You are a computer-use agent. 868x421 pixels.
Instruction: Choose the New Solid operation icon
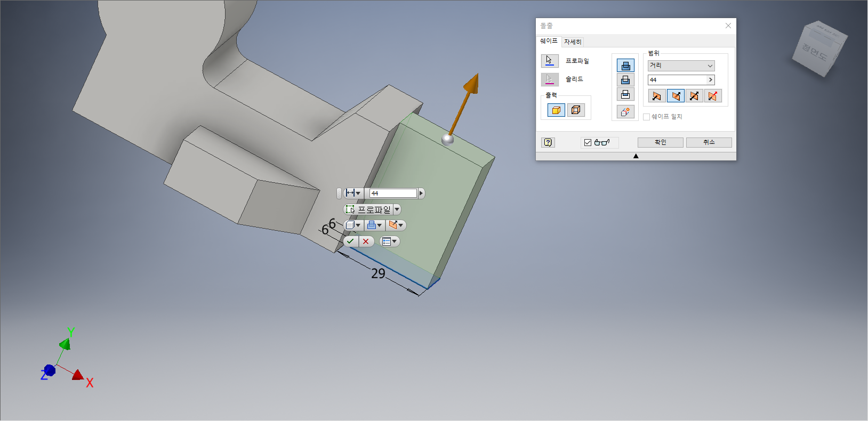pos(625,111)
